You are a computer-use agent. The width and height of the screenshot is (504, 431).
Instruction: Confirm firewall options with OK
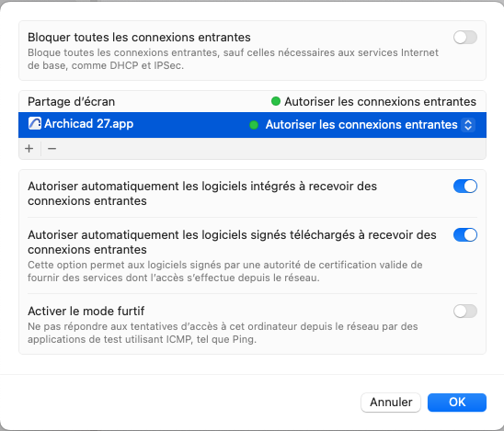pyautogui.click(x=457, y=403)
